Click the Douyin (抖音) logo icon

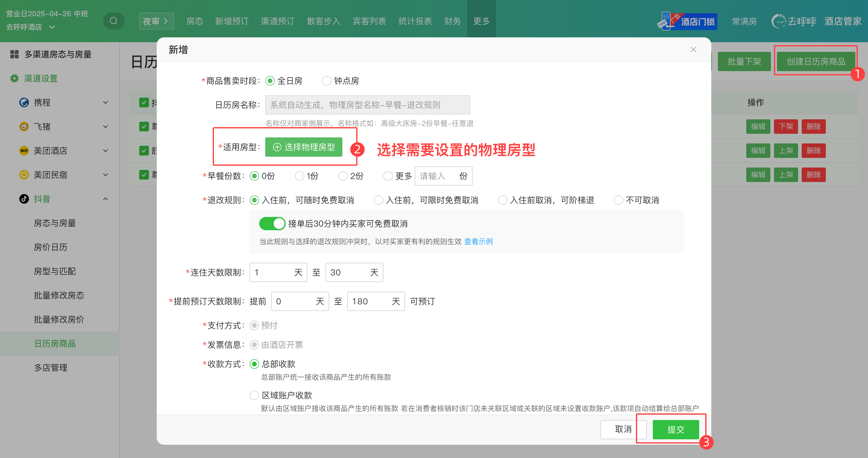pyautogui.click(x=24, y=199)
